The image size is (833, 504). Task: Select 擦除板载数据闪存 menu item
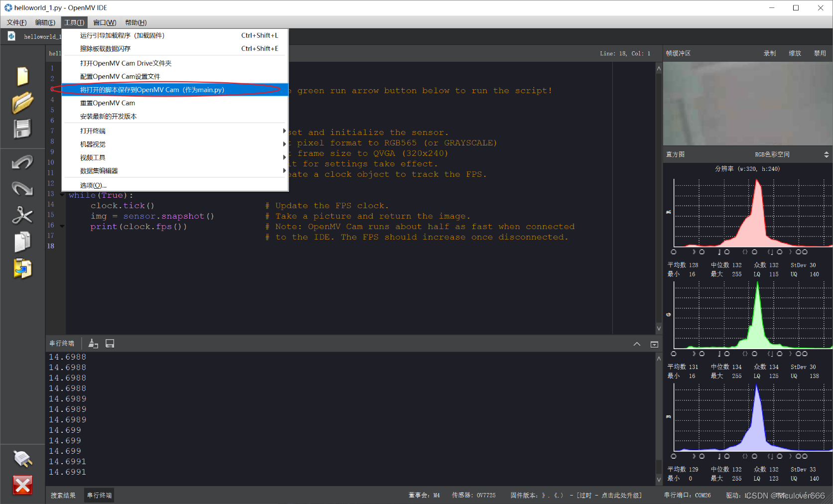[x=175, y=48]
